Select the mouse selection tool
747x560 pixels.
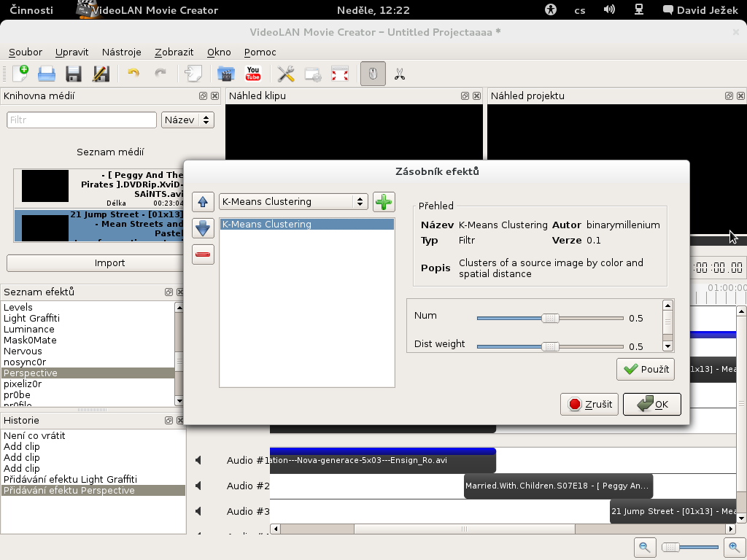coord(373,74)
